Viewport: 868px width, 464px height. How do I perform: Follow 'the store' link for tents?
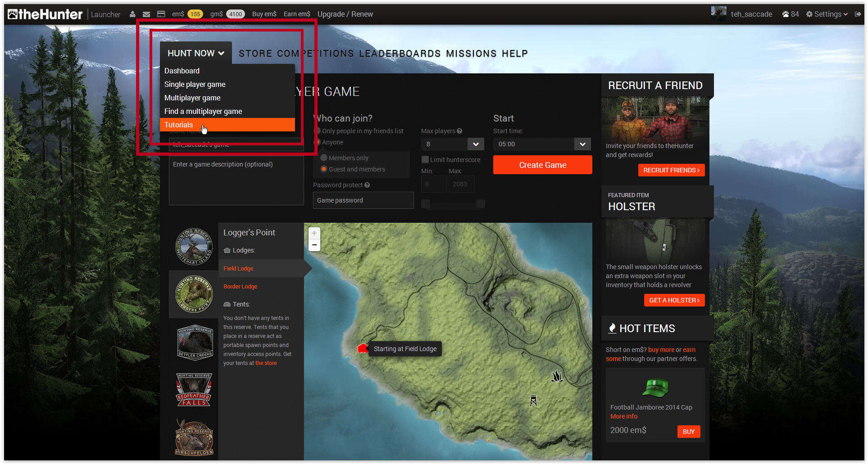point(266,363)
